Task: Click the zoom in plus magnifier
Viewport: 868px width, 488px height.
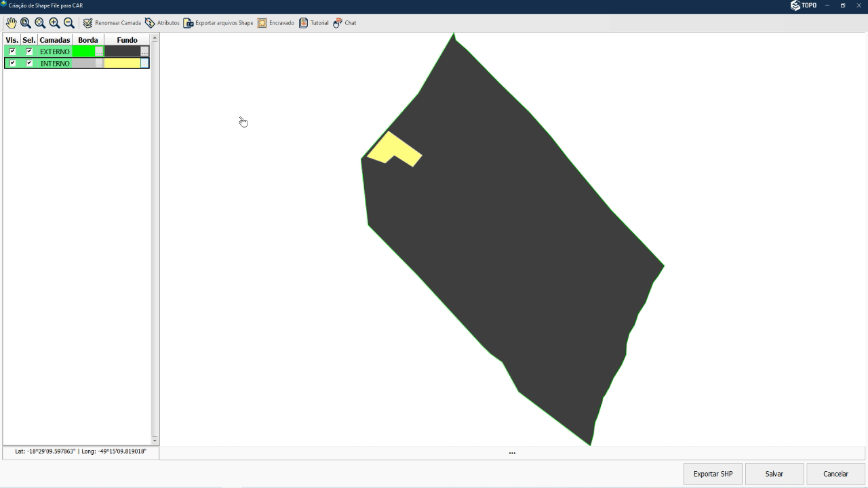Action: 54,23
